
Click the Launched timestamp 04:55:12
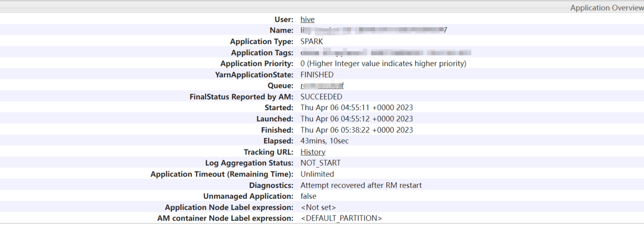pos(356,119)
